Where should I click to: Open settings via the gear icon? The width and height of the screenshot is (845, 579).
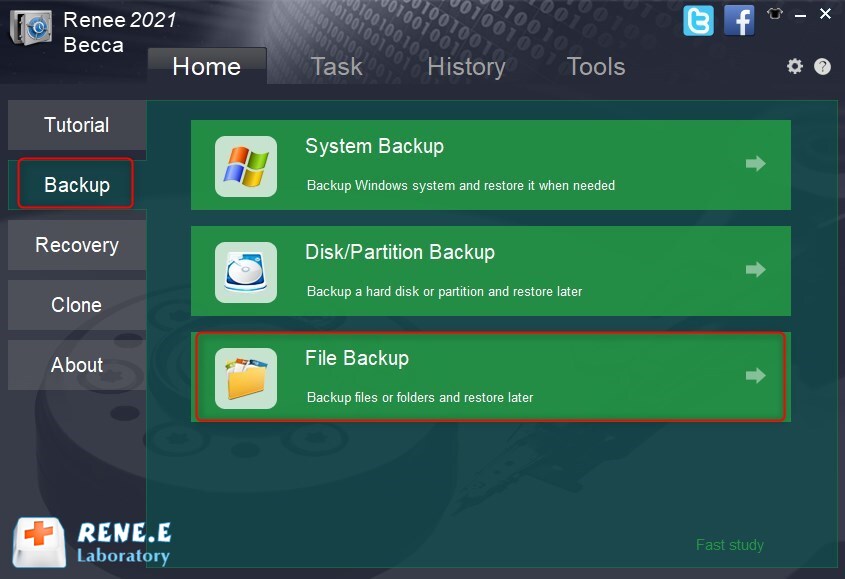click(x=795, y=66)
